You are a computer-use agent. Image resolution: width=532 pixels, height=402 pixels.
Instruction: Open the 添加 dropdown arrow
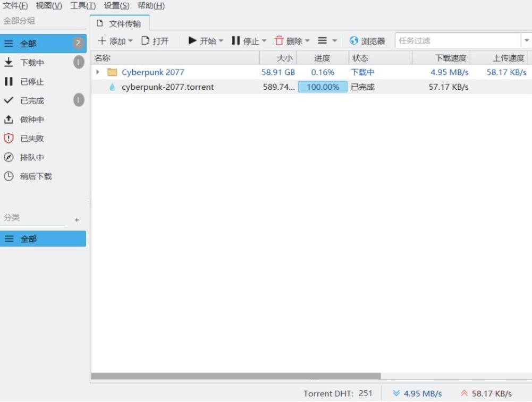coord(130,41)
